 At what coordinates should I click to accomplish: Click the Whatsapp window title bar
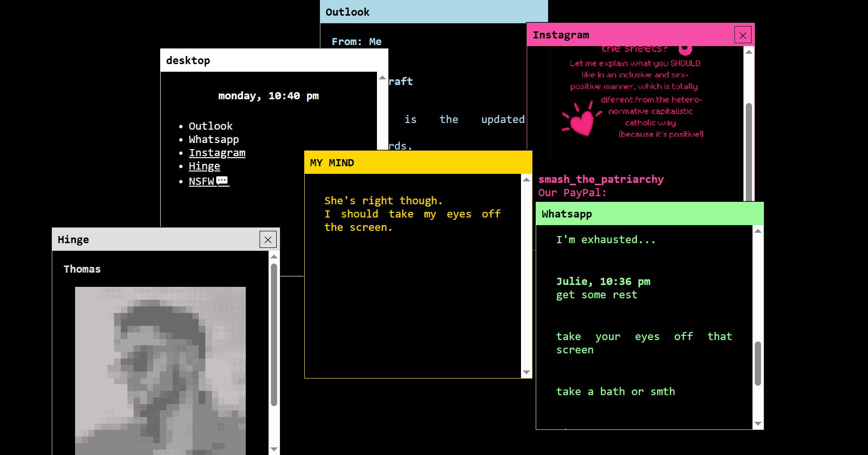click(x=650, y=214)
